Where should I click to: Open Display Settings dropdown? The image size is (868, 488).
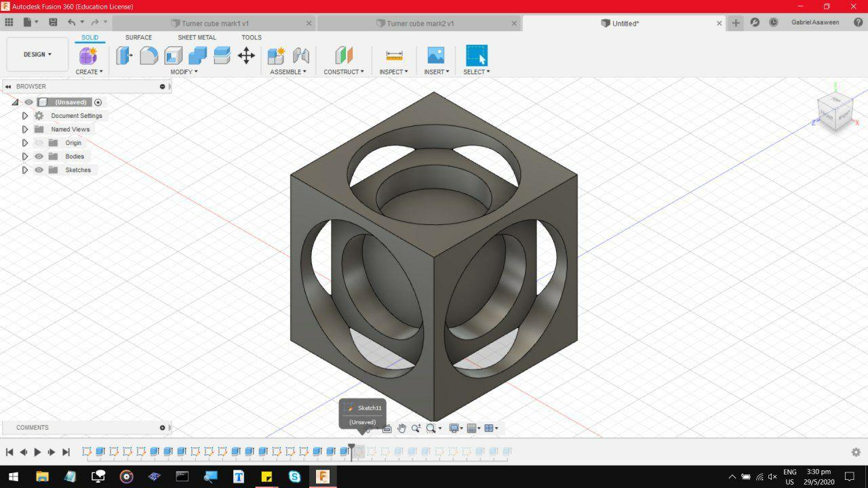click(x=456, y=428)
